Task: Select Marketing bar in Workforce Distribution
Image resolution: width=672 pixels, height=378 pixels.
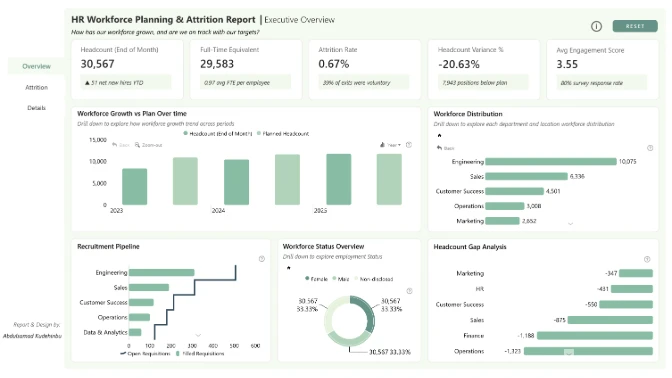Action: 502,221
